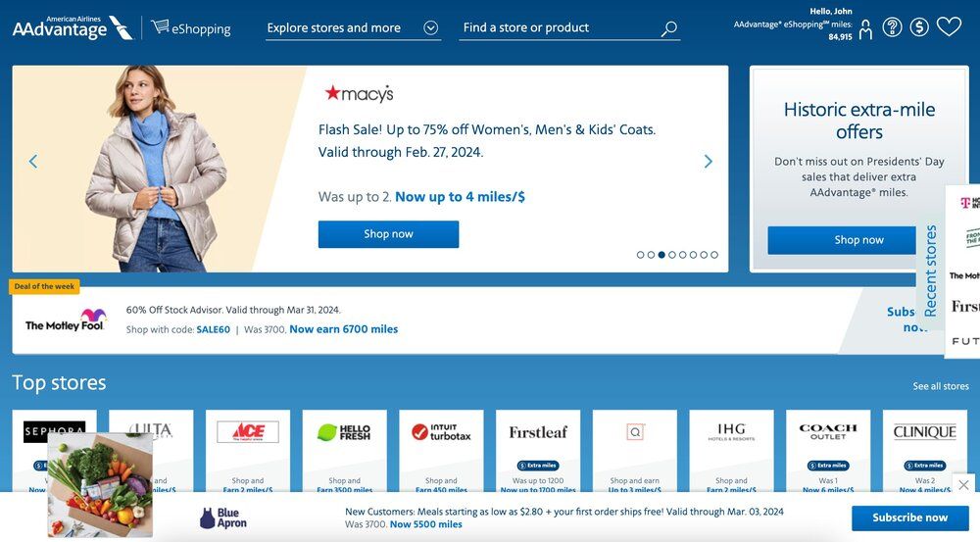Open favorites heart icon
Screen dimensions: 980x542
pyautogui.click(x=949, y=26)
